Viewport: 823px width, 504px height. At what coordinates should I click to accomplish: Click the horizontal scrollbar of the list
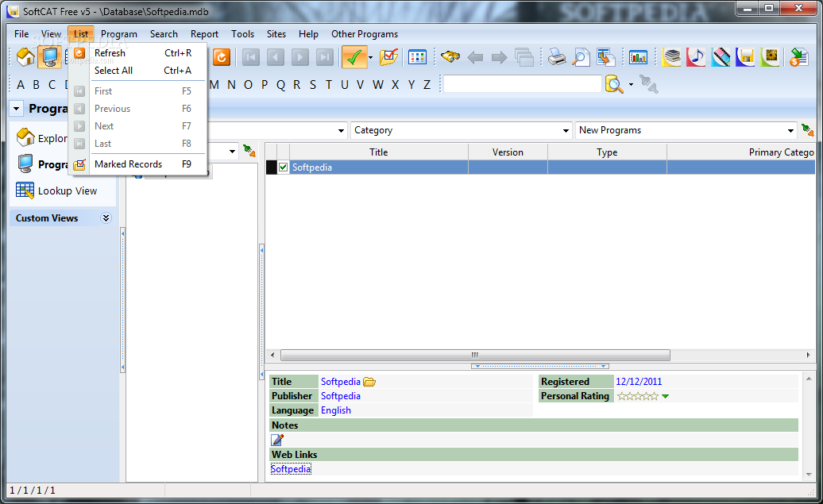475,355
